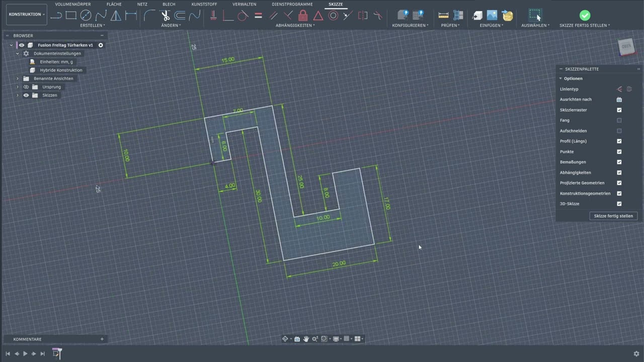Open the Orbit navigation tool

tap(285, 339)
